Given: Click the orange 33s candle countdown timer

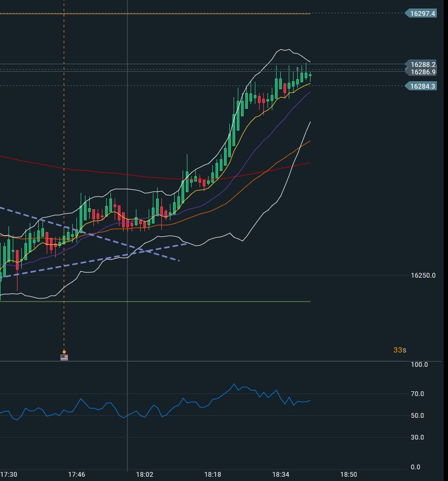Looking at the screenshot, I should point(399,350).
